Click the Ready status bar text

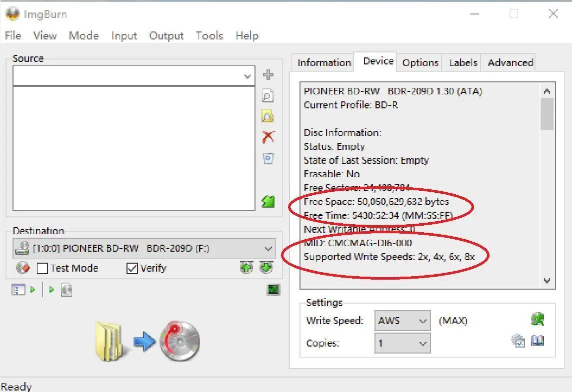(x=16, y=386)
